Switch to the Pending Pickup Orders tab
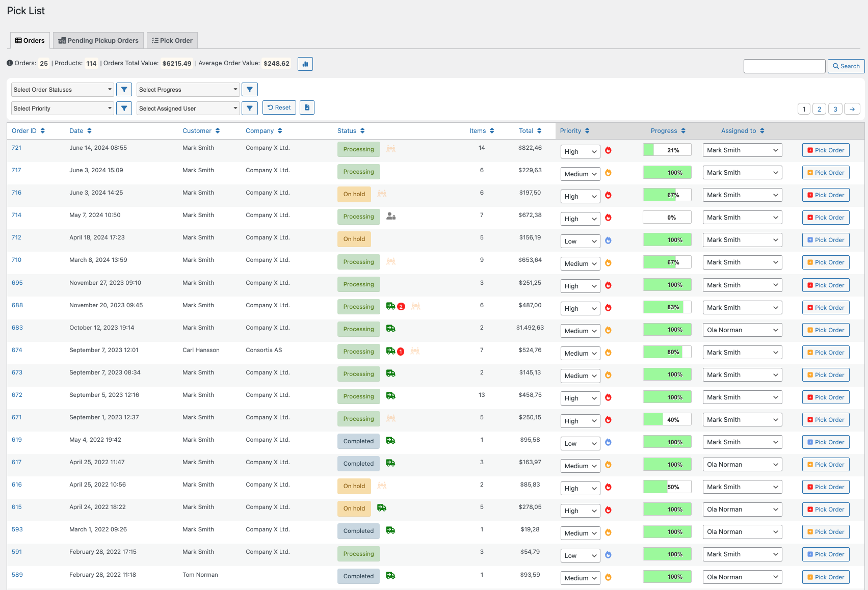Image resolution: width=868 pixels, height=590 pixels. [98, 41]
